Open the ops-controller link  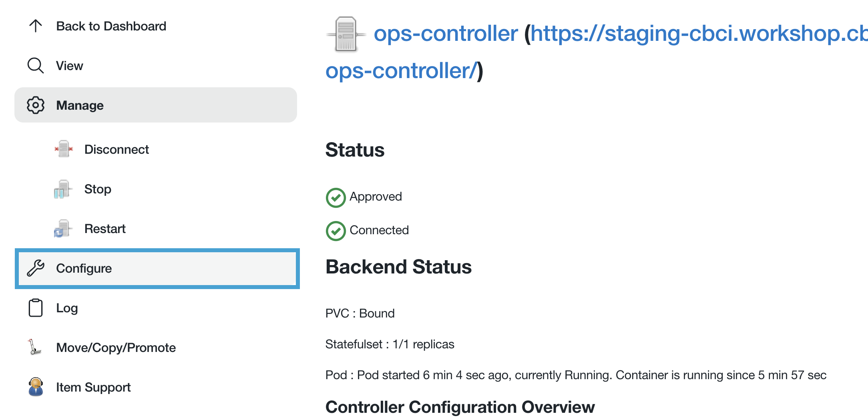click(x=446, y=33)
